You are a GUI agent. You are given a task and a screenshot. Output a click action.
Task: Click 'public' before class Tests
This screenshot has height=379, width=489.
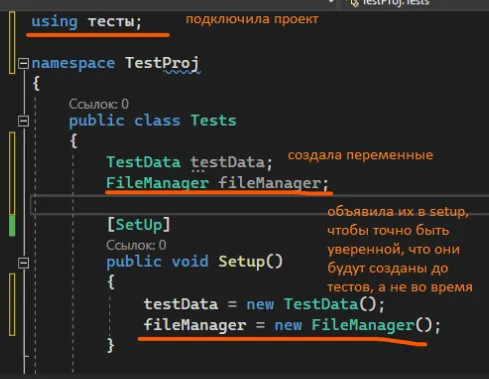96,121
